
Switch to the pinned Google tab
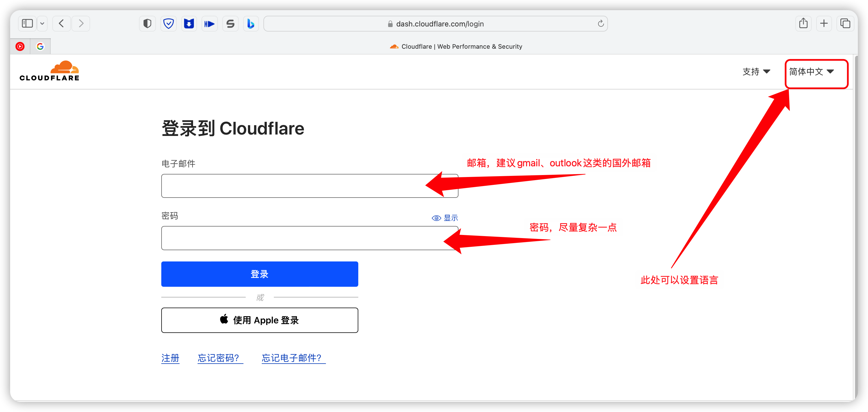tap(40, 46)
